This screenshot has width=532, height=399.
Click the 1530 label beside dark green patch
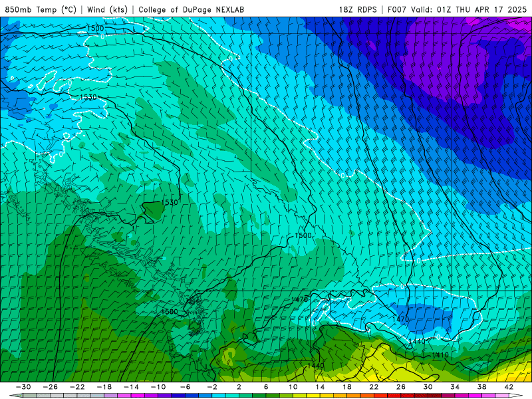click(x=170, y=202)
